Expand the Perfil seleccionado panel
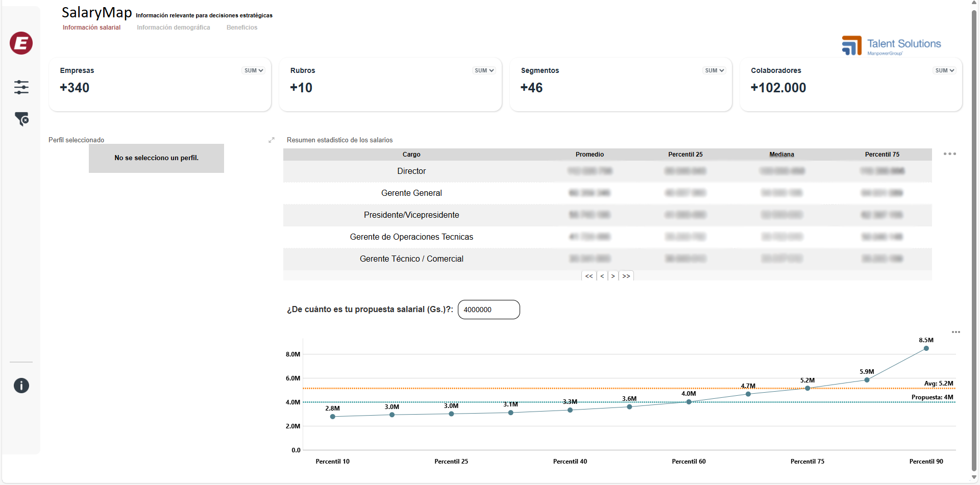Screen dimensions: 980x485 pyautogui.click(x=272, y=140)
